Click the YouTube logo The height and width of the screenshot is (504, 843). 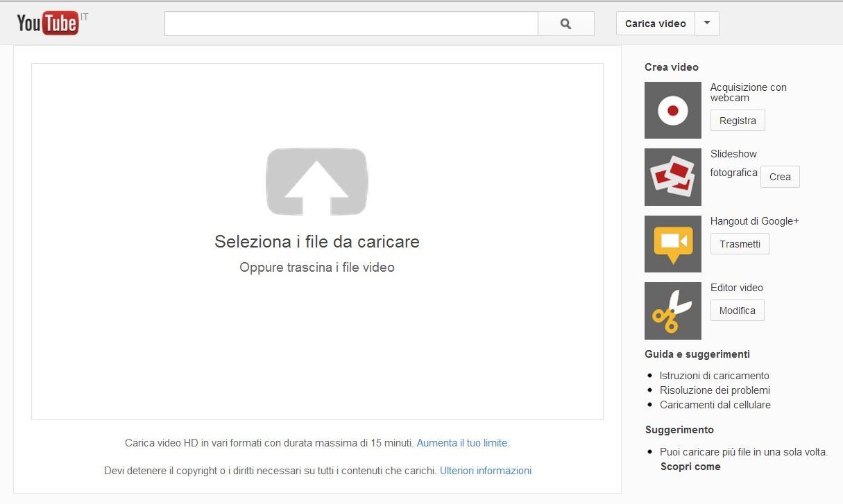coord(48,24)
